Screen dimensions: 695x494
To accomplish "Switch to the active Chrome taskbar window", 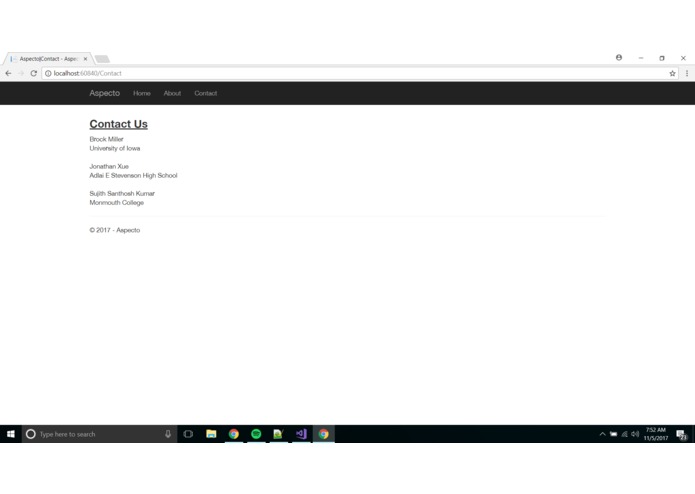I will [324, 434].
